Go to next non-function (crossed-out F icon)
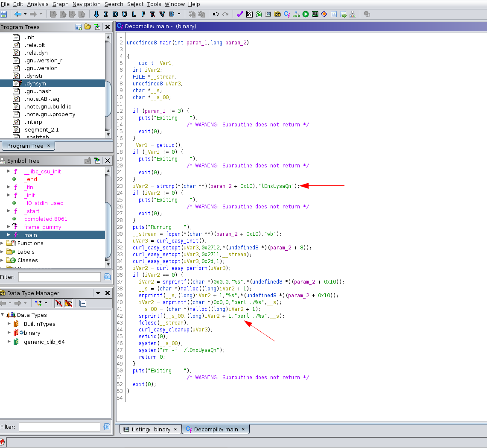487x448 pixels. tap(152, 14)
